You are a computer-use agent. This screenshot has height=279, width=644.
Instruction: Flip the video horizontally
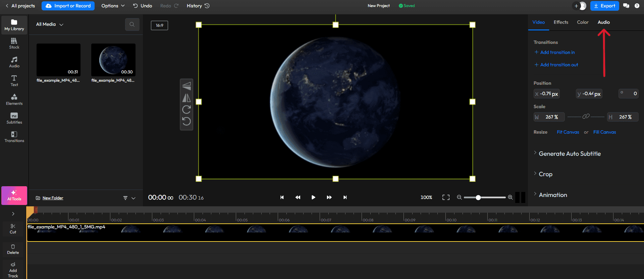pos(186,98)
